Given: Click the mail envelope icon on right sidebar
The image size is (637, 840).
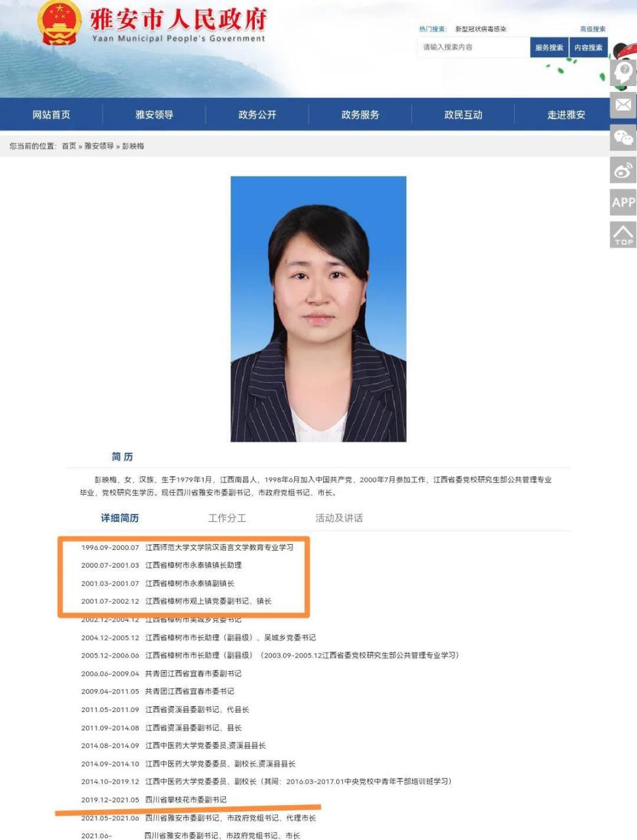Looking at the screenshot, I should 623,105.
